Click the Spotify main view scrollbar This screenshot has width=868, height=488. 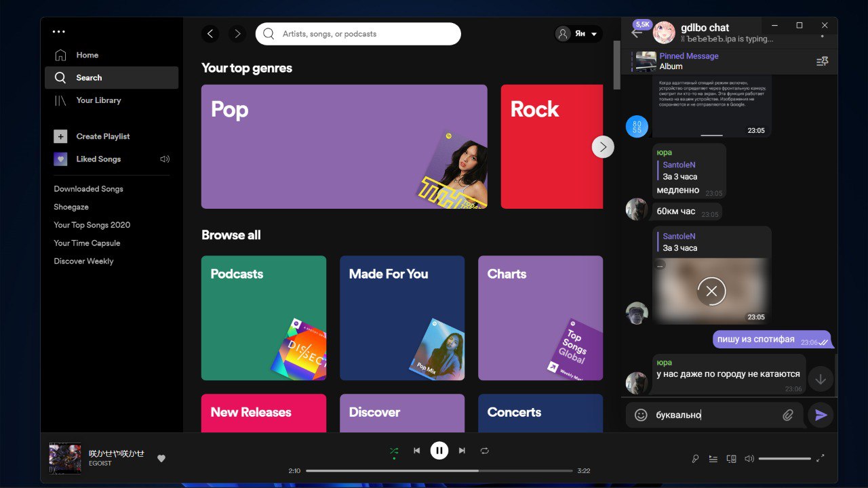coord(616,65)
